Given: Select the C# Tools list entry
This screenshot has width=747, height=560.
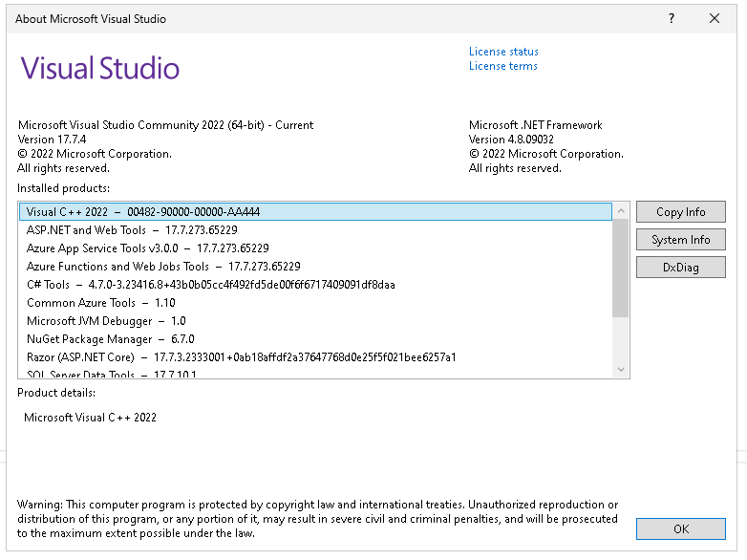Looking at the screenshot, I should pyautogui.click(x=315, y=285).
